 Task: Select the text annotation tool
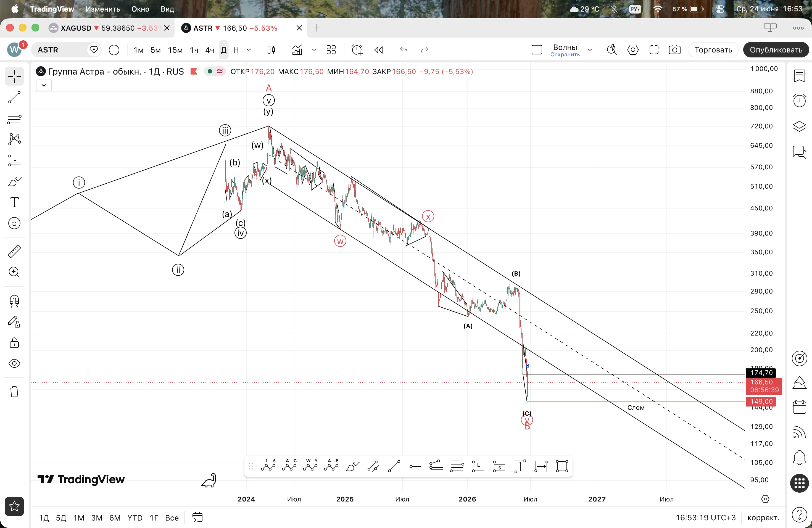click(x=14, y=202)
